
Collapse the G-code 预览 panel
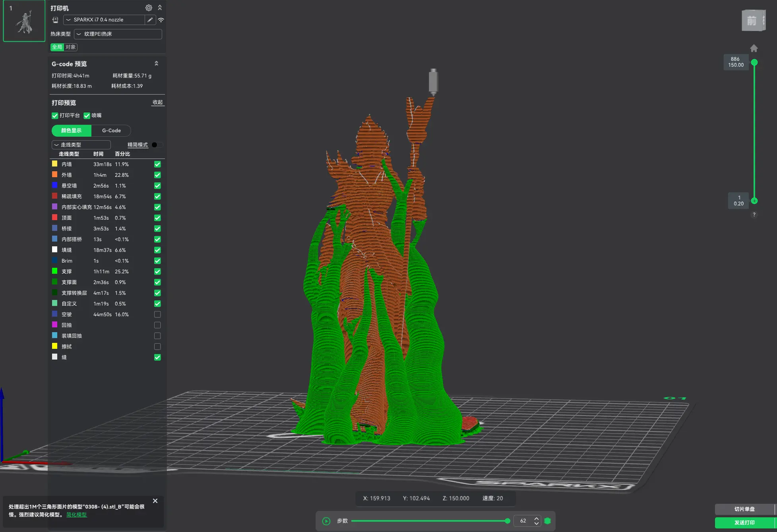pos(156,64)
